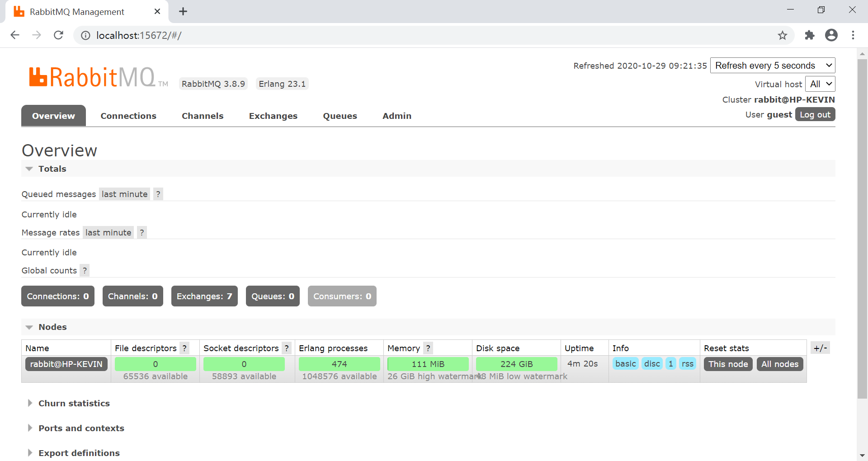Viewport: 868px width, 461px height.
Task: Open help for Message rates
Action: [x=142, y=232]
